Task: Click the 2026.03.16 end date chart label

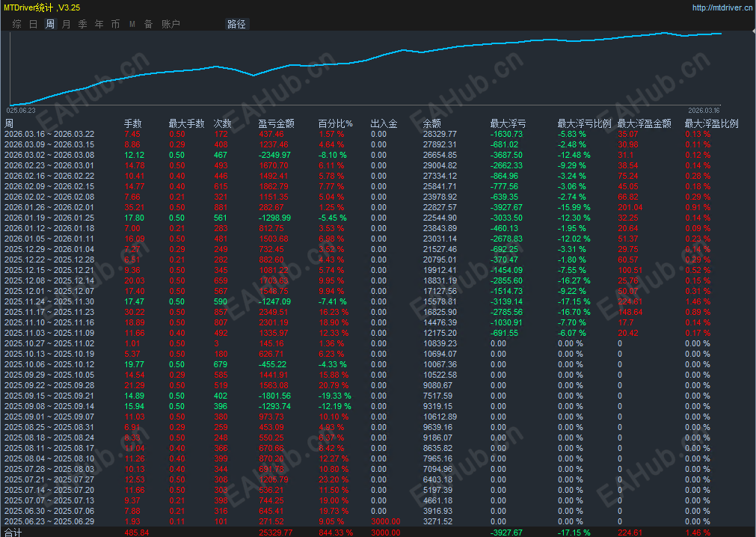Action: [704, 110]
